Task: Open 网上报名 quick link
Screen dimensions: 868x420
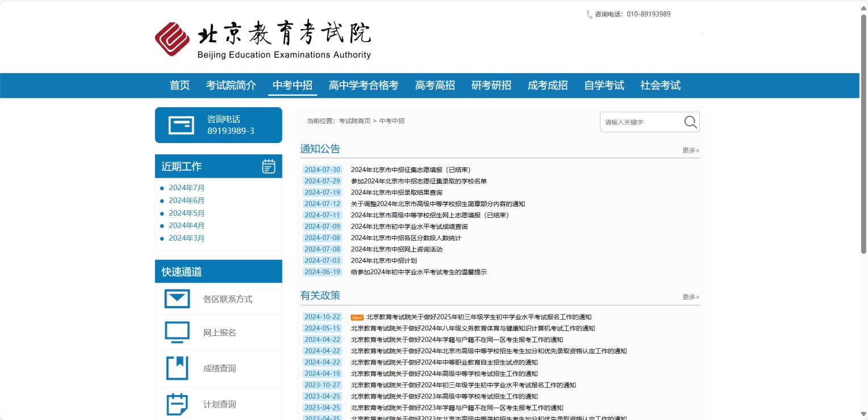Action: pos(220,333)
